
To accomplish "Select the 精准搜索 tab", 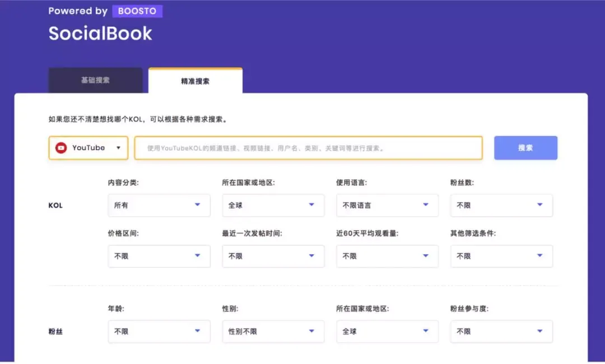I will pyautogui.click(x=196, y=81).
